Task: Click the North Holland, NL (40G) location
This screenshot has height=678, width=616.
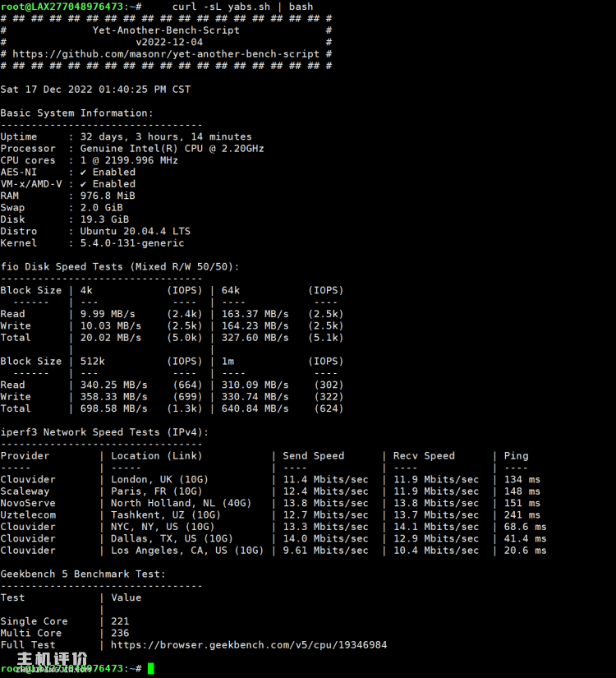Action: [182, 503]
